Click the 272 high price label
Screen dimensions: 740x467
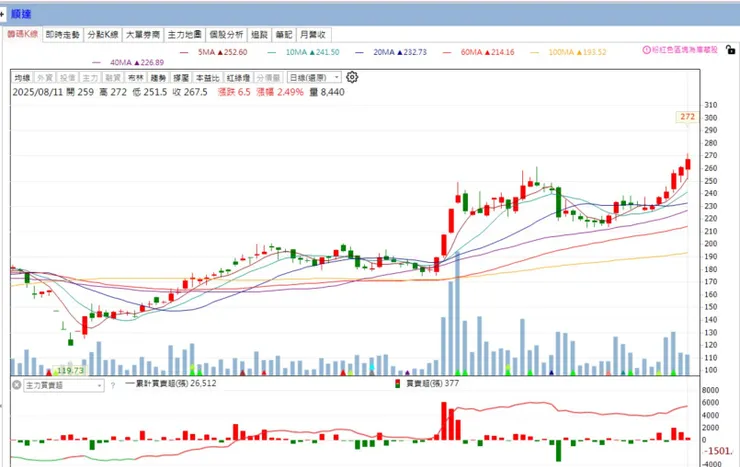pos(687,117)
